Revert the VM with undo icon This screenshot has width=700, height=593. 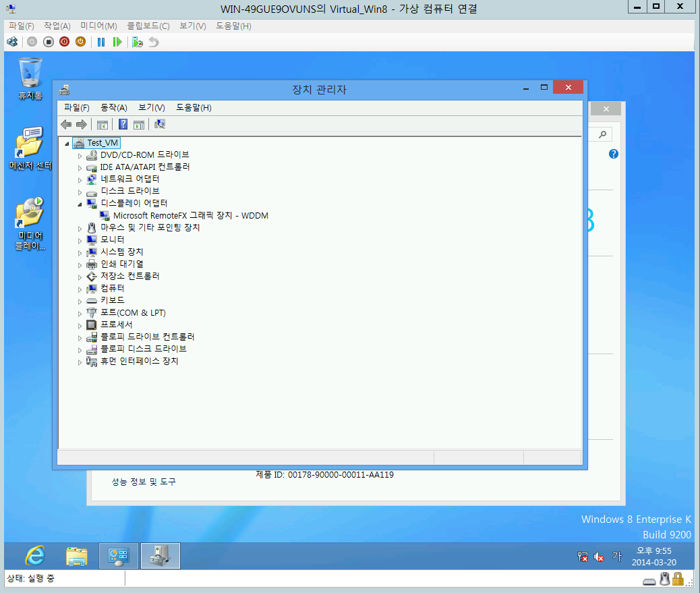pos(154,42)
